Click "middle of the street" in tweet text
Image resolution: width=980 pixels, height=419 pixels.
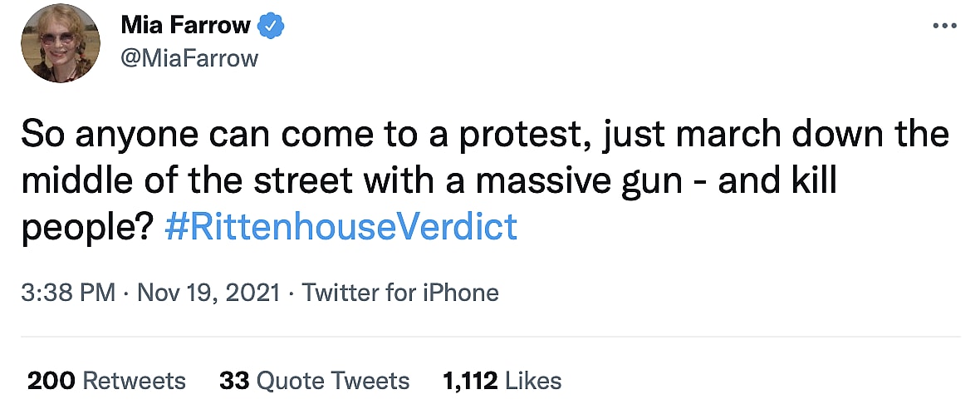[176, 180]
